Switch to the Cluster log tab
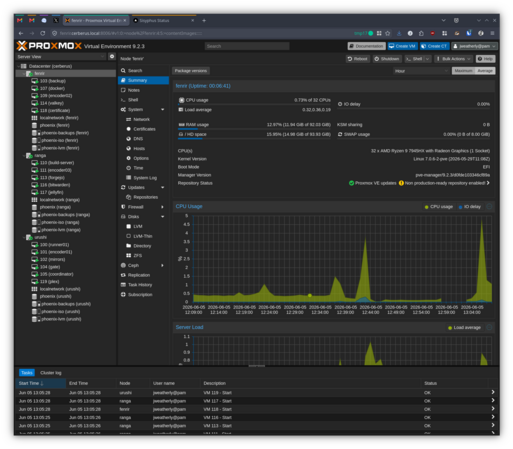 click(x=51, y=373)
